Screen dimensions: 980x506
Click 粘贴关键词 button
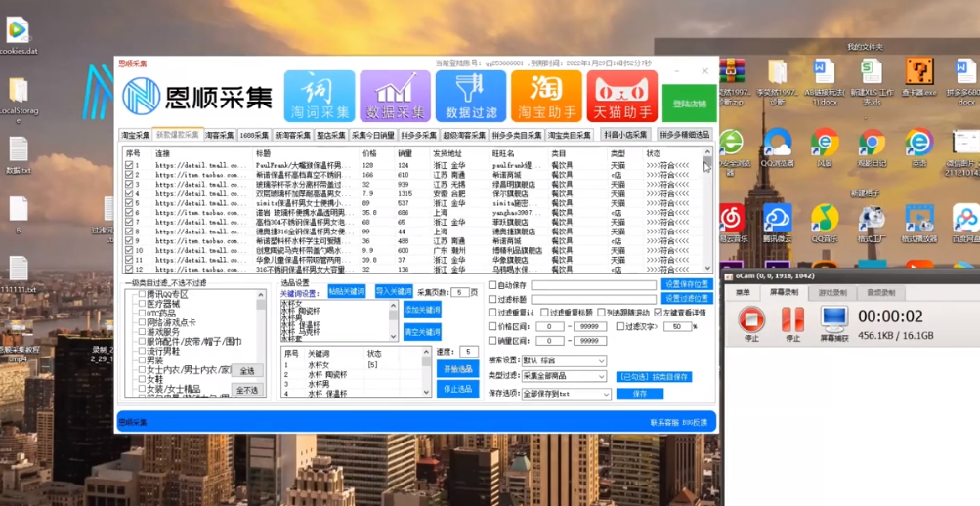[x=346, y=292]
